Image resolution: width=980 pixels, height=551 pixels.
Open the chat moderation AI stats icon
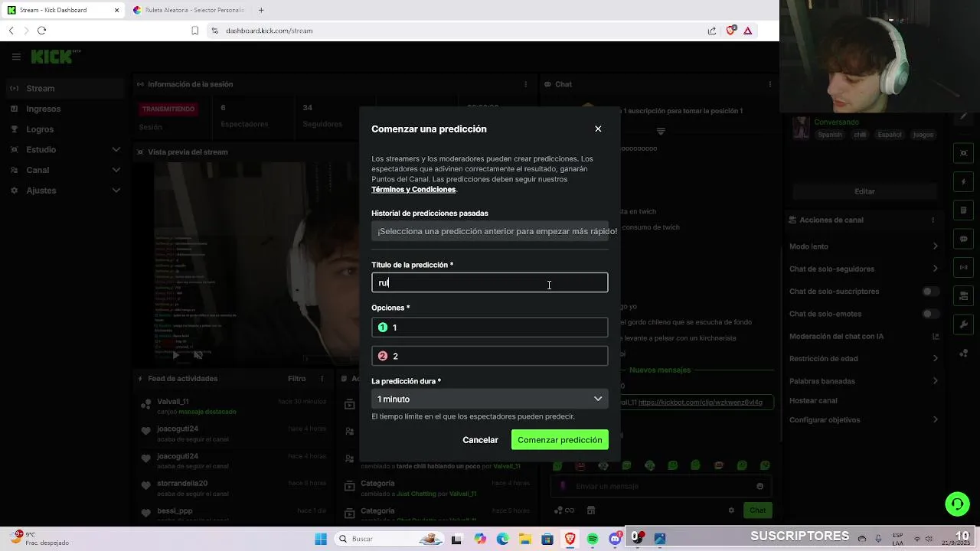(936, 336)
